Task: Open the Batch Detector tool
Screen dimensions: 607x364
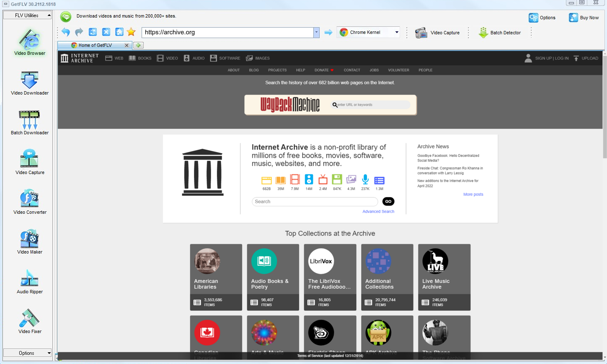Action: (x=500, y=33)
